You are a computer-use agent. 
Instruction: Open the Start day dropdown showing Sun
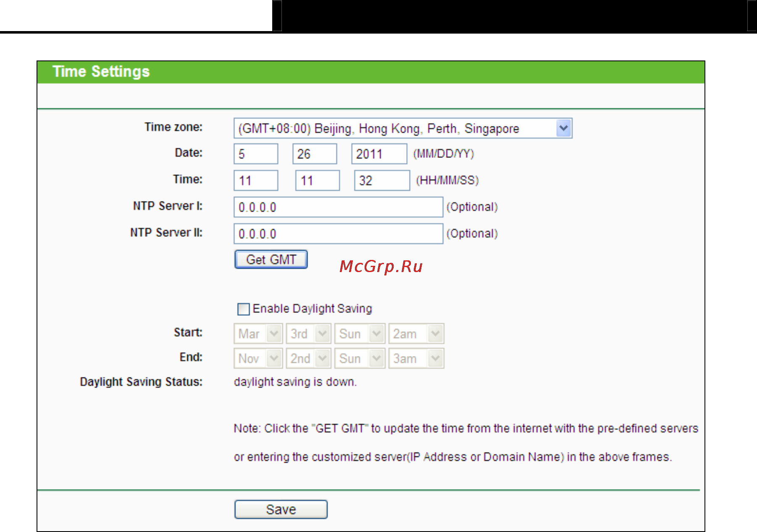click(x=360, y=334)
